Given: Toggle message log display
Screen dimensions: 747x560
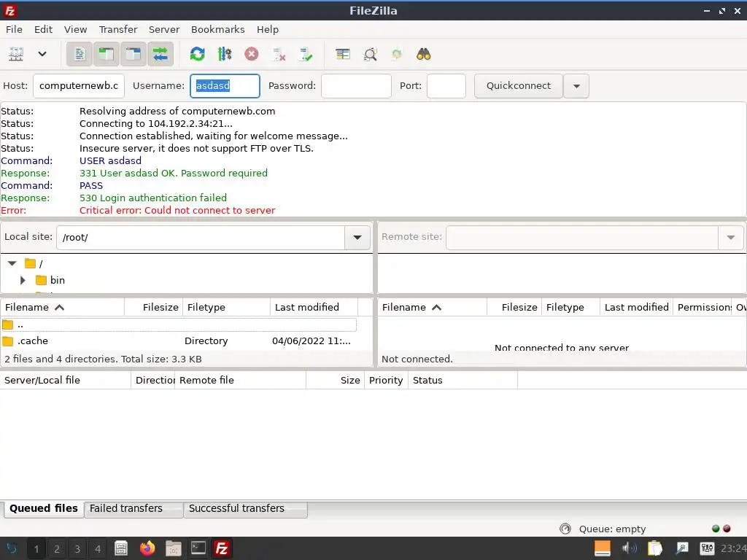Looking at the screenshot, I should point(79,54).
